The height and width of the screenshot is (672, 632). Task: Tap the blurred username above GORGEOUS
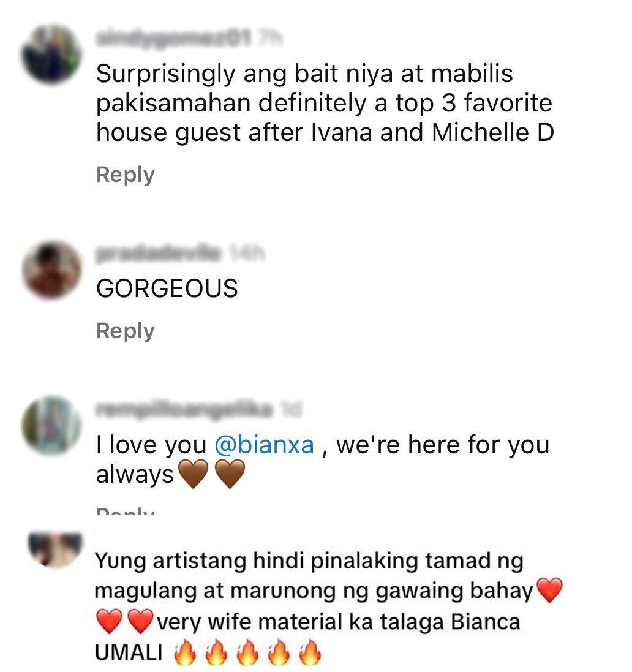pos(159,254)
